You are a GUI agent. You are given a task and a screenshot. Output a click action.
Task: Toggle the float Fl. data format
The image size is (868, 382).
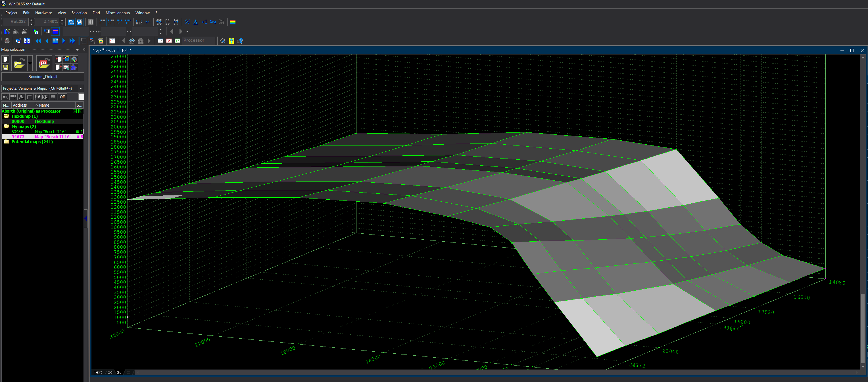(128, 22)
